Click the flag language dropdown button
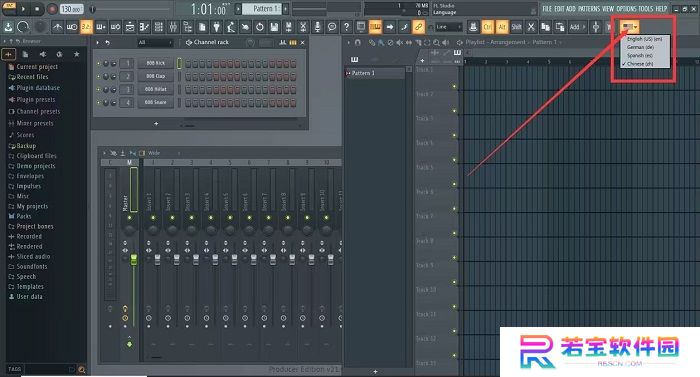The image size is (700, 377). 630,27
